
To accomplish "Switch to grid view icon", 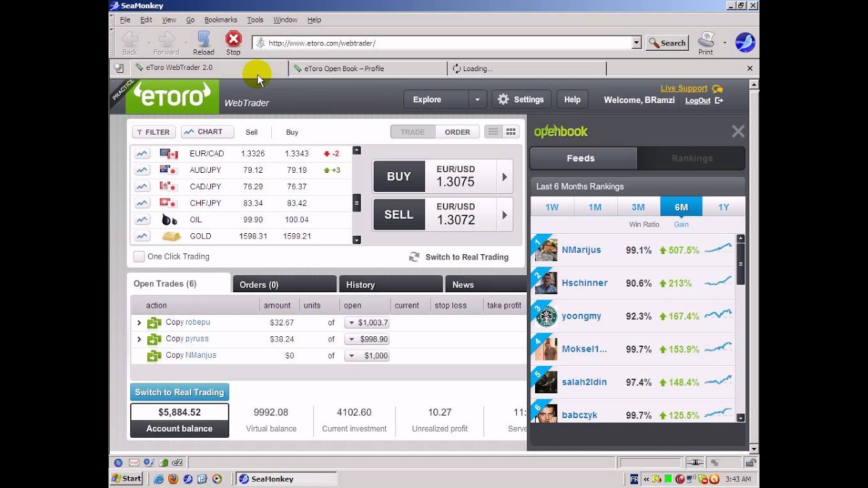I will (511, 132).
